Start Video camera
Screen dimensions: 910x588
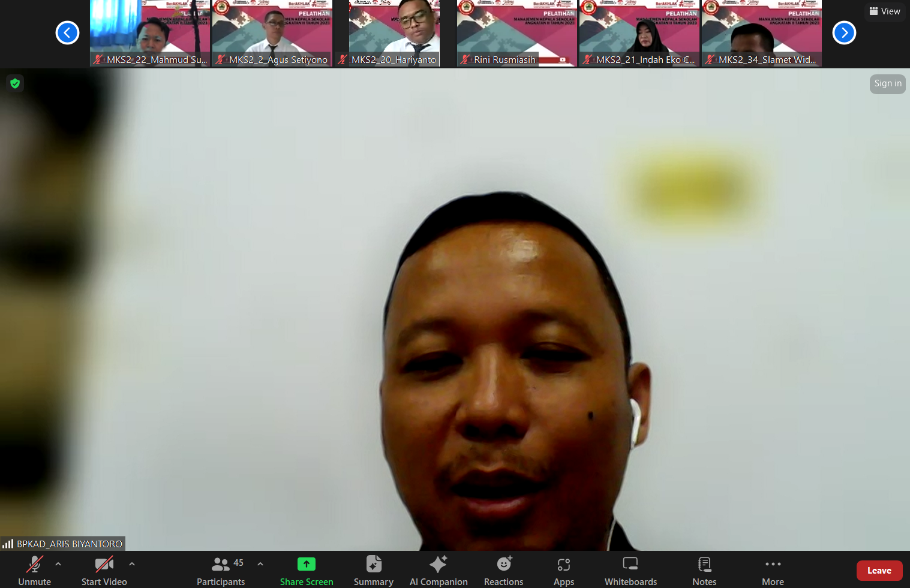pyautogui.click(x=104, y=571)
